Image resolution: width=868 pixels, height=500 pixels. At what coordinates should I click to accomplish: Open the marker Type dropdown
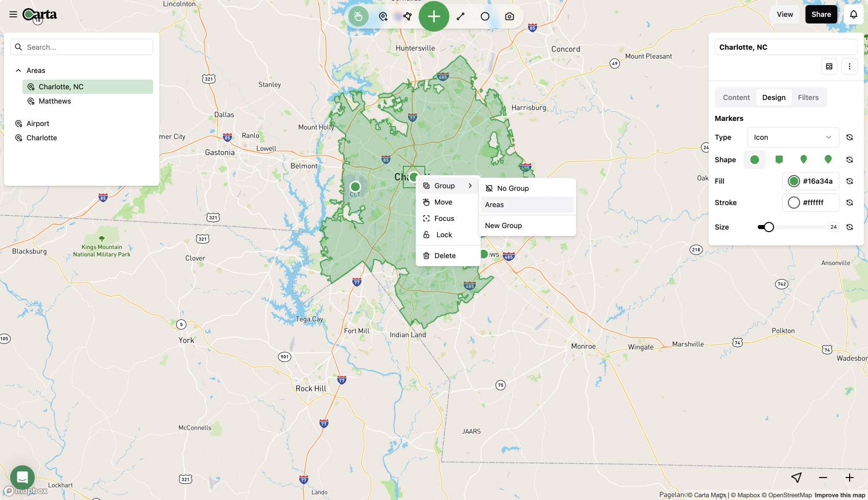pyautogui.click(x=792, y=137)
